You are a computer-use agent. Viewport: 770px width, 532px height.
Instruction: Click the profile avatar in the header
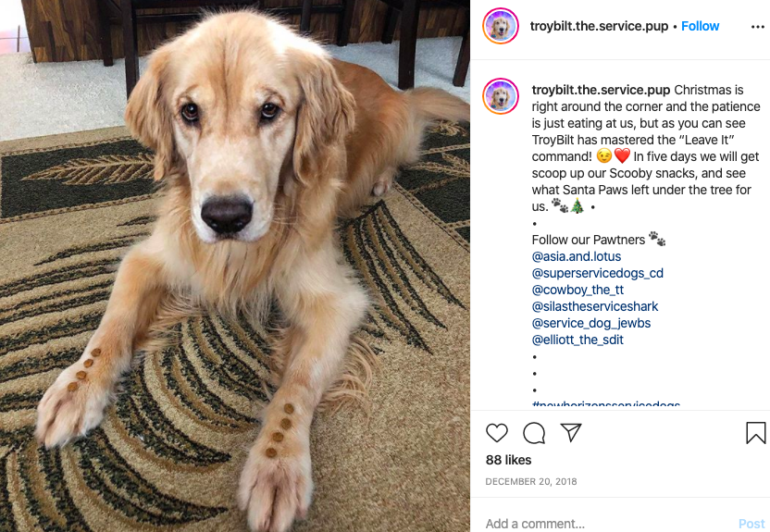click(x=501, y=26)
